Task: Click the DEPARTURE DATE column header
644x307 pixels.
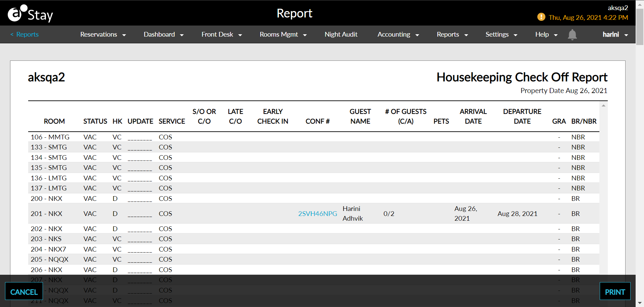Action: 522,116
